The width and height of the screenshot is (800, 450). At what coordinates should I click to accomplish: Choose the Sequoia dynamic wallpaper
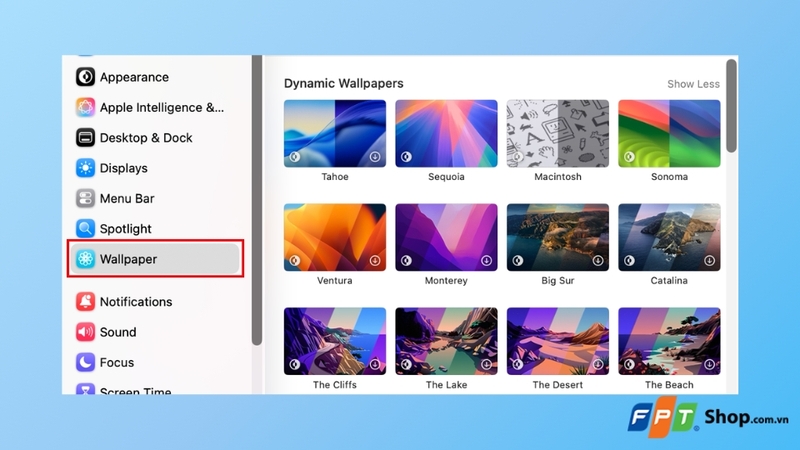(x=446, y=134)
